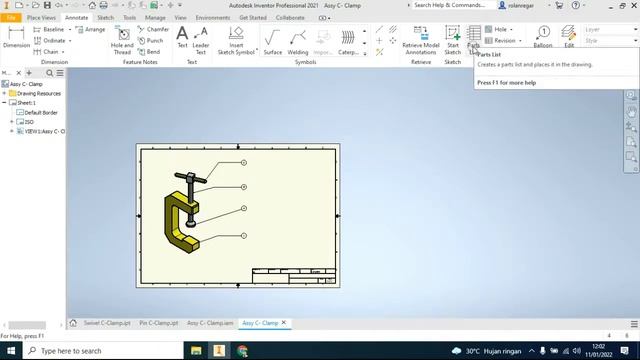Click the Arrange dimensions tool

click(90, 29)
